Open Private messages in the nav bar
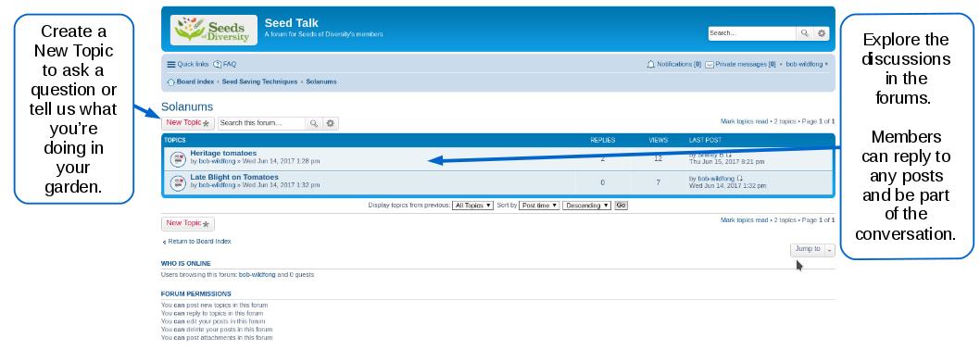Viewport: 980px width, 350px height. [746, 65]
